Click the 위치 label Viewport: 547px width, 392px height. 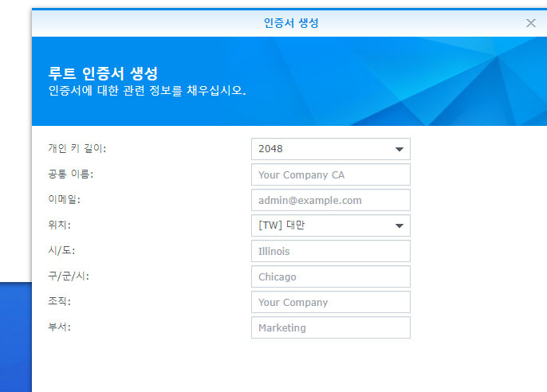point(60,225)
